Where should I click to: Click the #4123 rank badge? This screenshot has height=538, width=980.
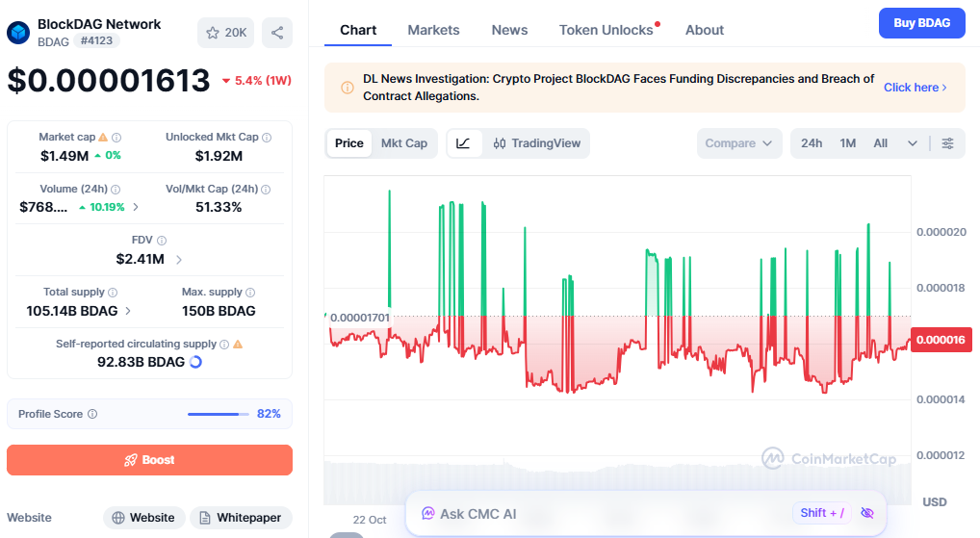pyautogui.click(x=97, y=40)
